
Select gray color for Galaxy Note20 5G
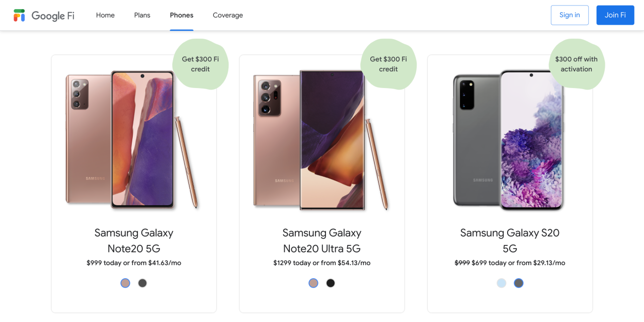142,283
